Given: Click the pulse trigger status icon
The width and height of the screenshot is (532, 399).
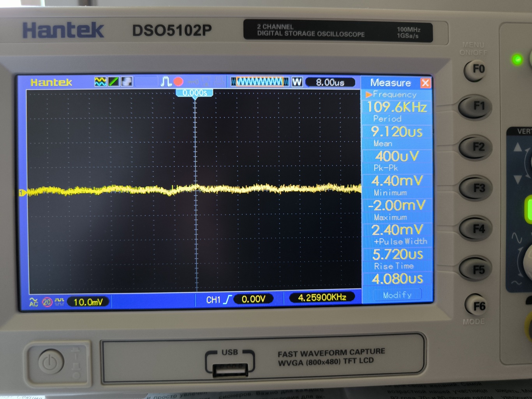Looking at the screenshot, I should [166, 82].
